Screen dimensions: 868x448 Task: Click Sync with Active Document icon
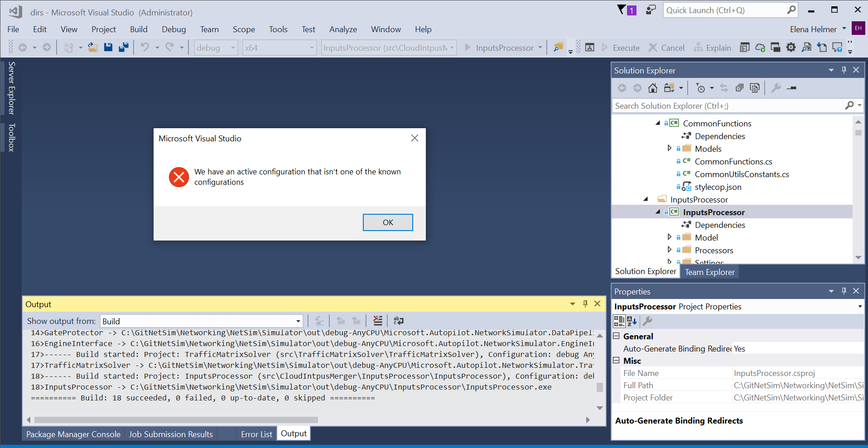[x=723, y=88]
